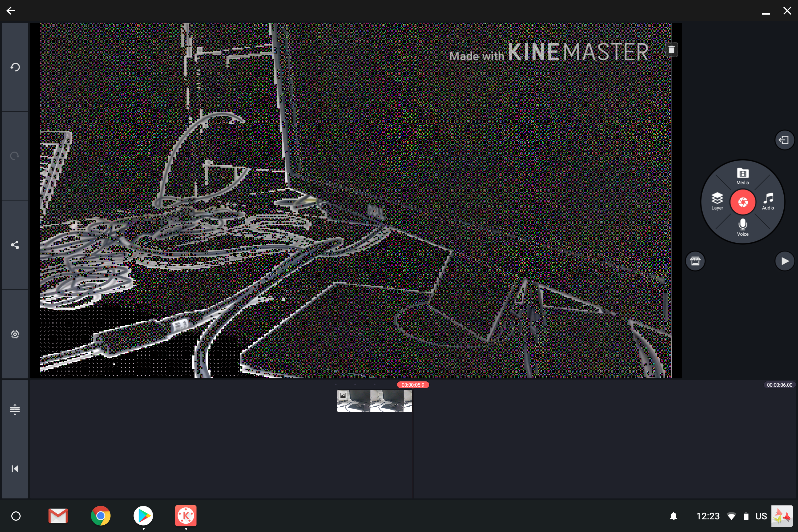
Task: Jump to start of timeline
Action: coord(15,468)
